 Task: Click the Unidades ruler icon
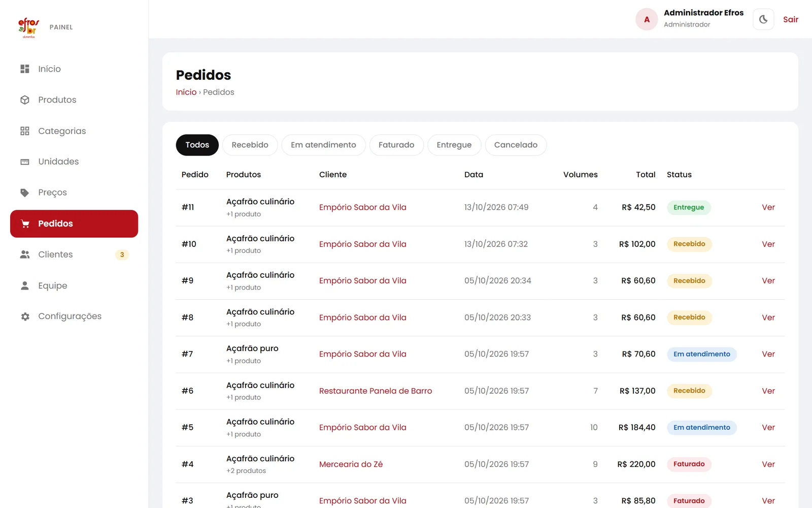tap(25, 162)
